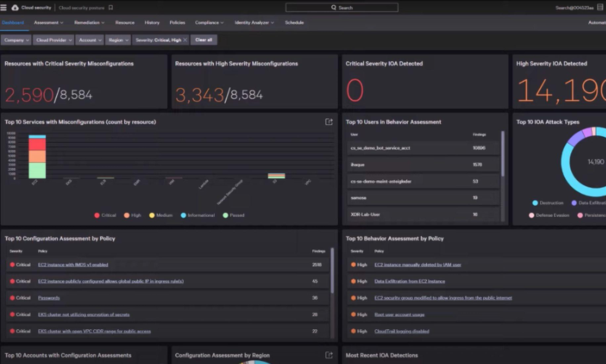This screenshot has width=606, height=364.
Task: Toggle the Informational legend item
Action: [x=198, y=215]
